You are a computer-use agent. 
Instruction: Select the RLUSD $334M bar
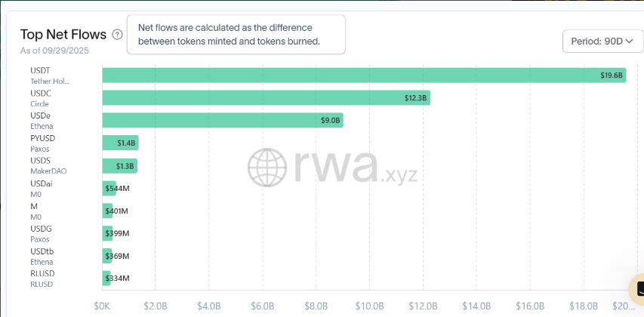[x=106, y=279]
